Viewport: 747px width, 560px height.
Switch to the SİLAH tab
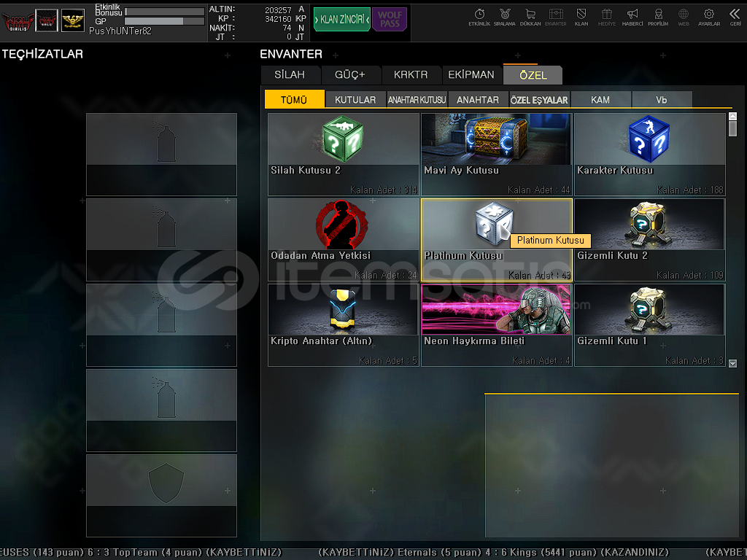pyautogui.click(x=290, y=75)
